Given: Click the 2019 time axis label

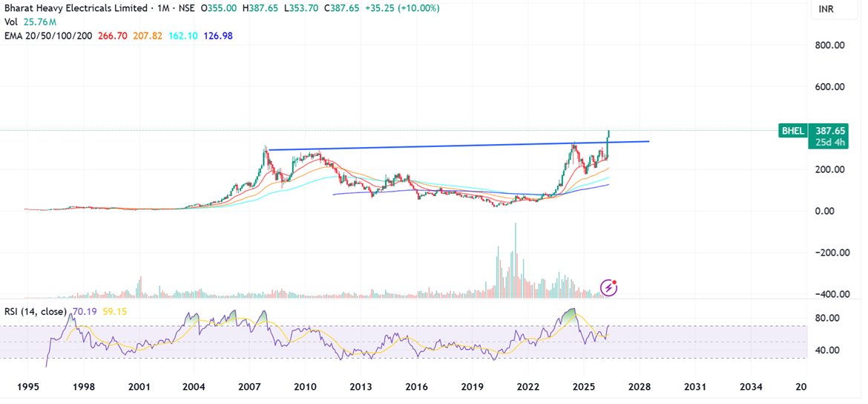Looking at the screenshot, I should (472, 386).
